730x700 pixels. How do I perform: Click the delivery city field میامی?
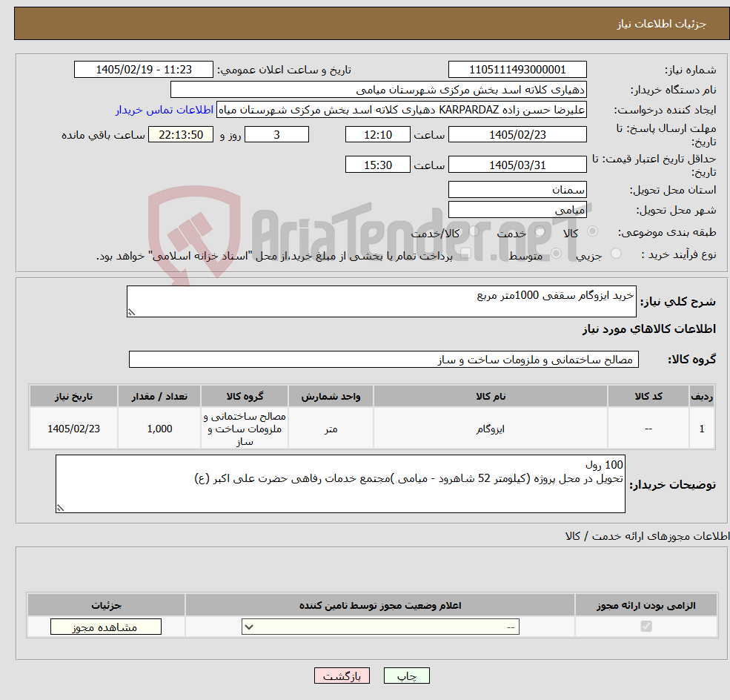pos(517,210)
